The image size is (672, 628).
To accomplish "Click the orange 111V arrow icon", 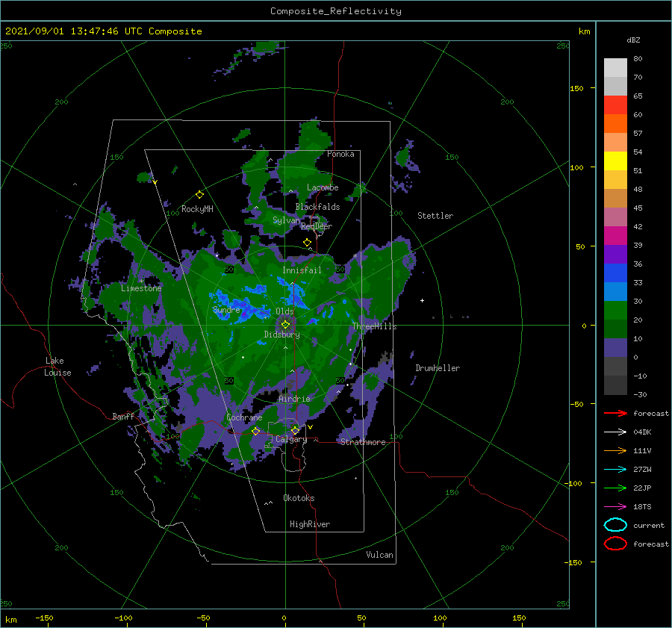I will [615, 450].
